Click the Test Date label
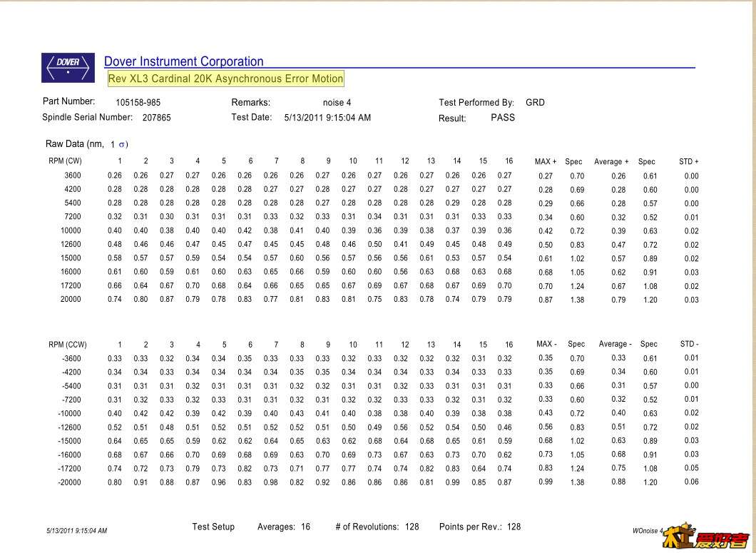The width and height of the screenshot is (756, 553). point(252,117)
